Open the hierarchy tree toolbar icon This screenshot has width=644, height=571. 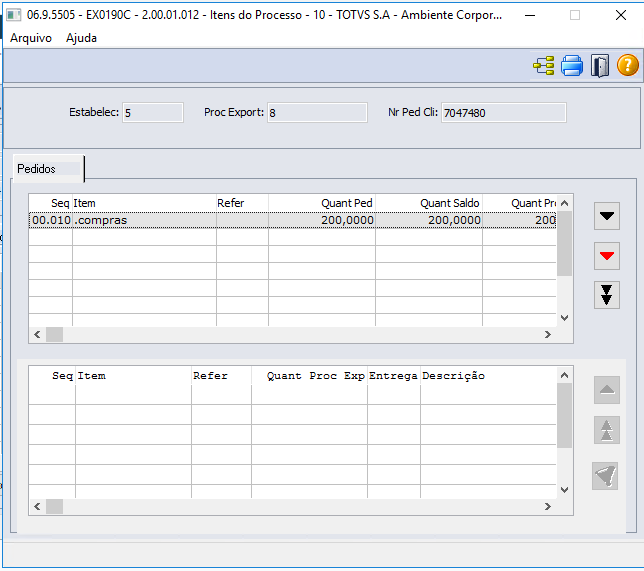(x=544, y=66)
